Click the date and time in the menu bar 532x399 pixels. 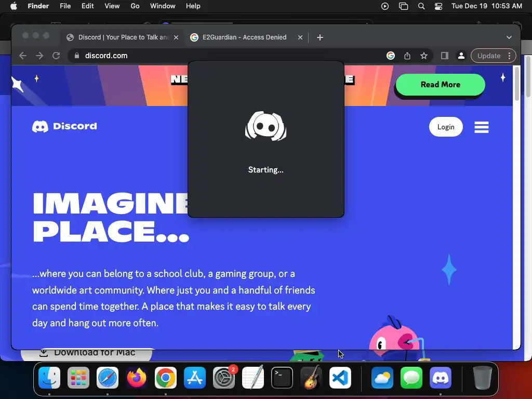point(486,6)
